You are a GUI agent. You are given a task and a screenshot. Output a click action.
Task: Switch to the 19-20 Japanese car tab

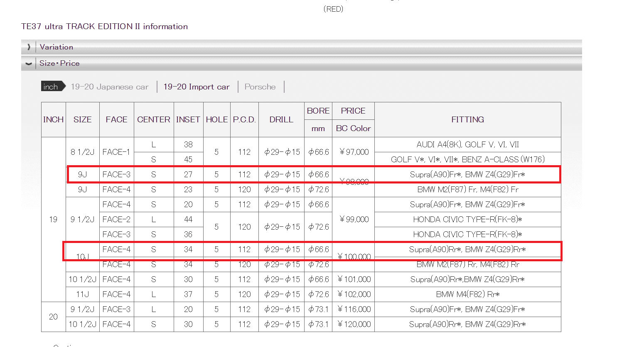[x=110, y=87]
